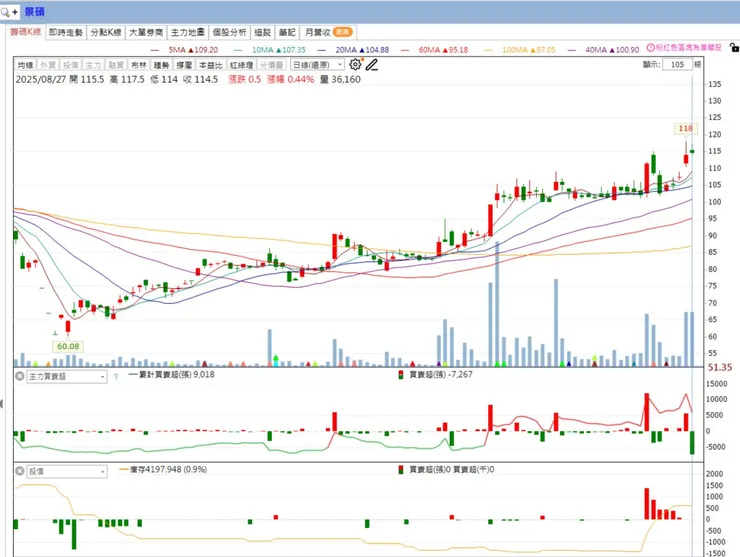
Task: Toggle the 均線 overlay button
Action: (25, 65)
